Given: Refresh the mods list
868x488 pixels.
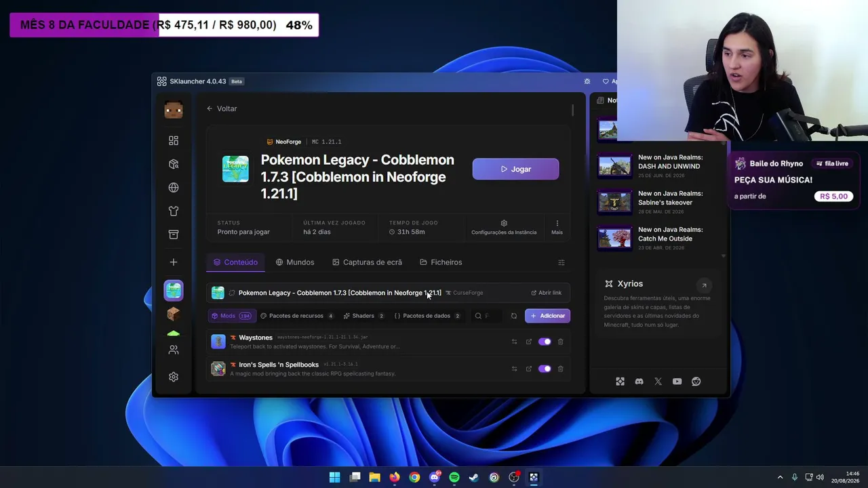Looking at the screenshot, I should click(x=514, y=316).
